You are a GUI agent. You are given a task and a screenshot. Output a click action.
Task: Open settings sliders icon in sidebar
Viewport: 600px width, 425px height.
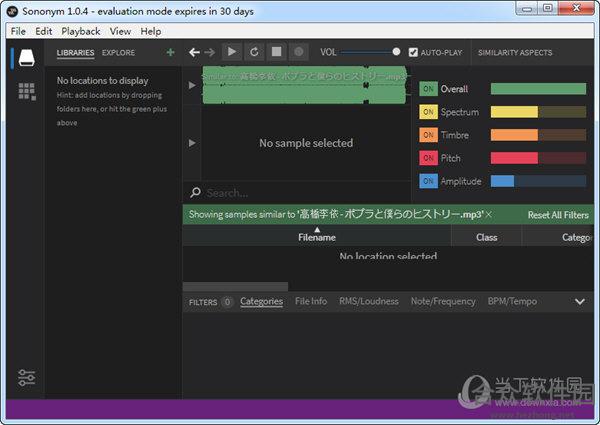pyautogui.click(x=26, y=378)
